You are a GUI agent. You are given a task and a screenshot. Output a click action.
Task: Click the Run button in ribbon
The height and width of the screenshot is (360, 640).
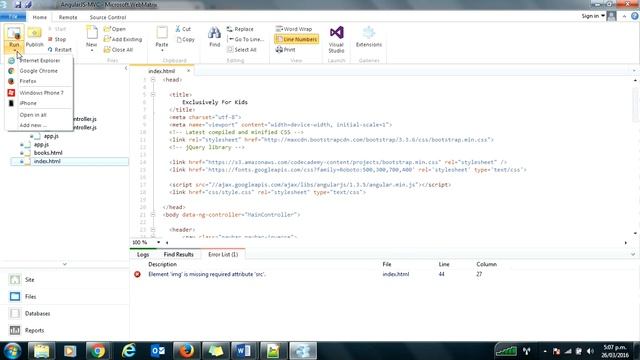(x=14, y=38)
